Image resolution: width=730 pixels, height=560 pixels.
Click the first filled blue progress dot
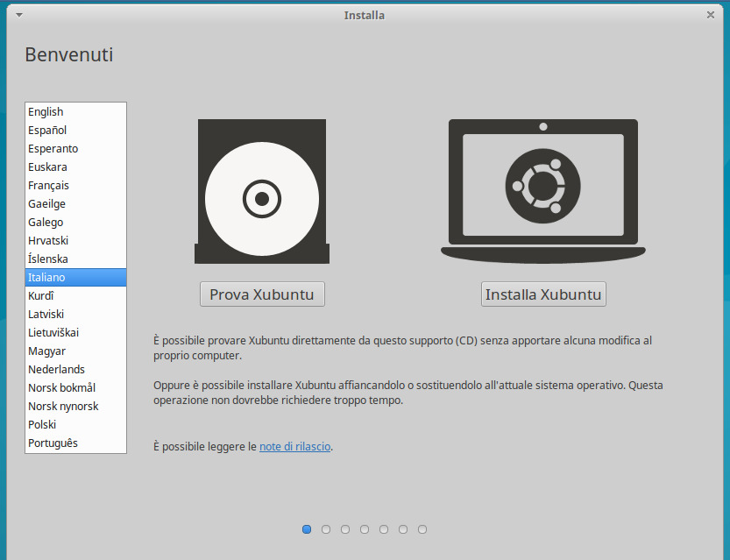(x=307, y=529)
